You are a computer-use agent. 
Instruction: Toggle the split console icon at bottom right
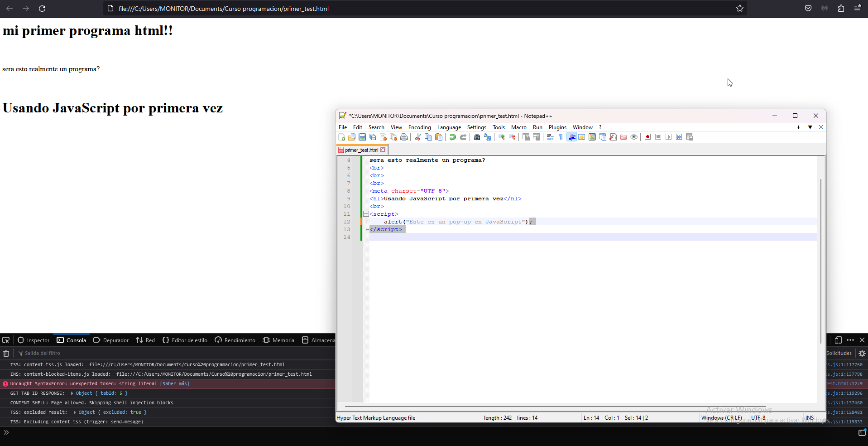(x=862, y=433)
